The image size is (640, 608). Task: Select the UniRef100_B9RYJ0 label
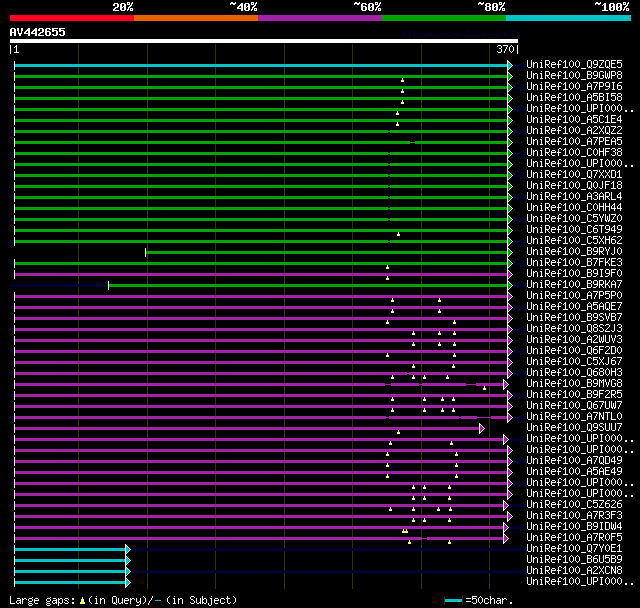[574, 252]
